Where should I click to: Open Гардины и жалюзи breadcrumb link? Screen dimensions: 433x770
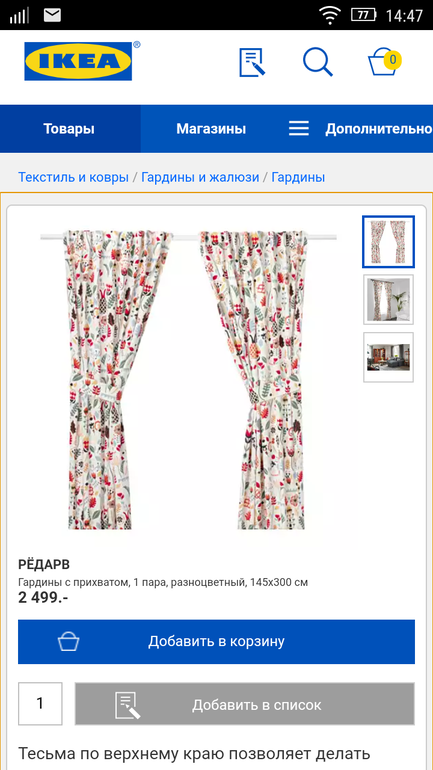[200, 177]
